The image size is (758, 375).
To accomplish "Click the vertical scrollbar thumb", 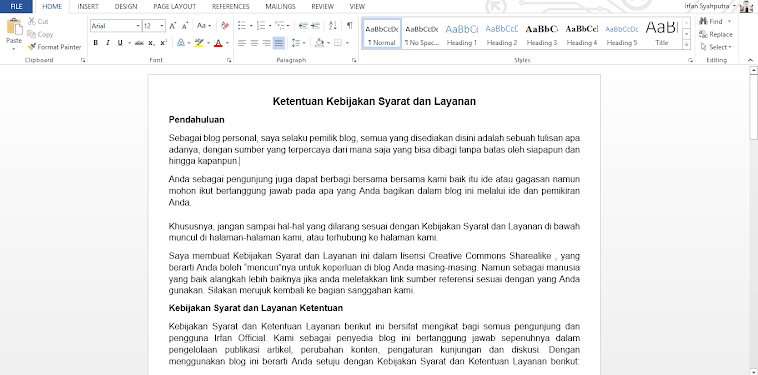I will click(753, 107).
